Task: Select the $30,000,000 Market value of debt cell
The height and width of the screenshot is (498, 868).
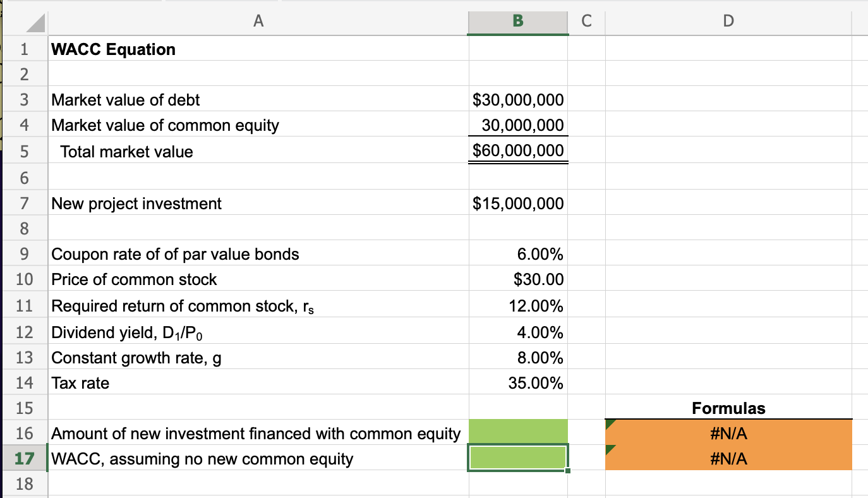Action: click(517, 99)
